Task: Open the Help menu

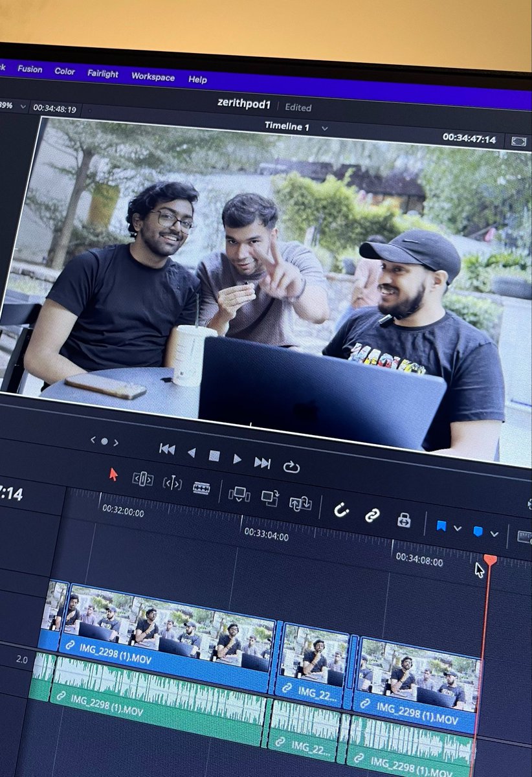Action: point(197,79)
